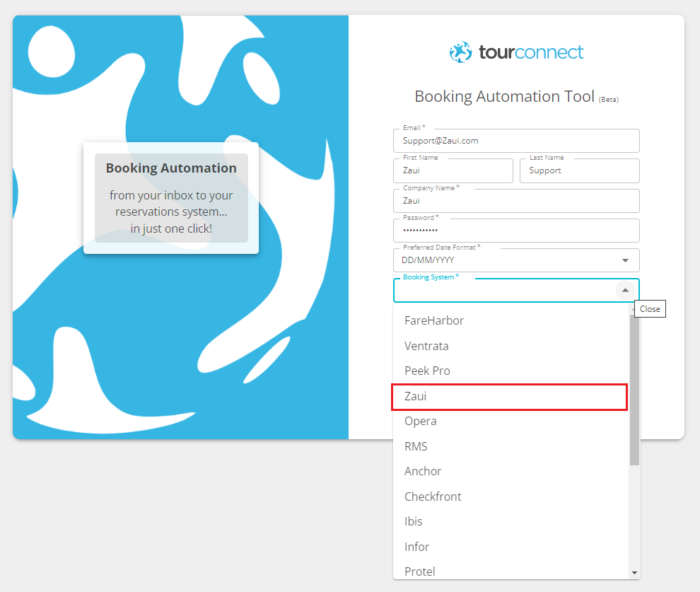Select Ventrata from the list
The width and height of the screenshot is (700, 592).
point(511,346)
